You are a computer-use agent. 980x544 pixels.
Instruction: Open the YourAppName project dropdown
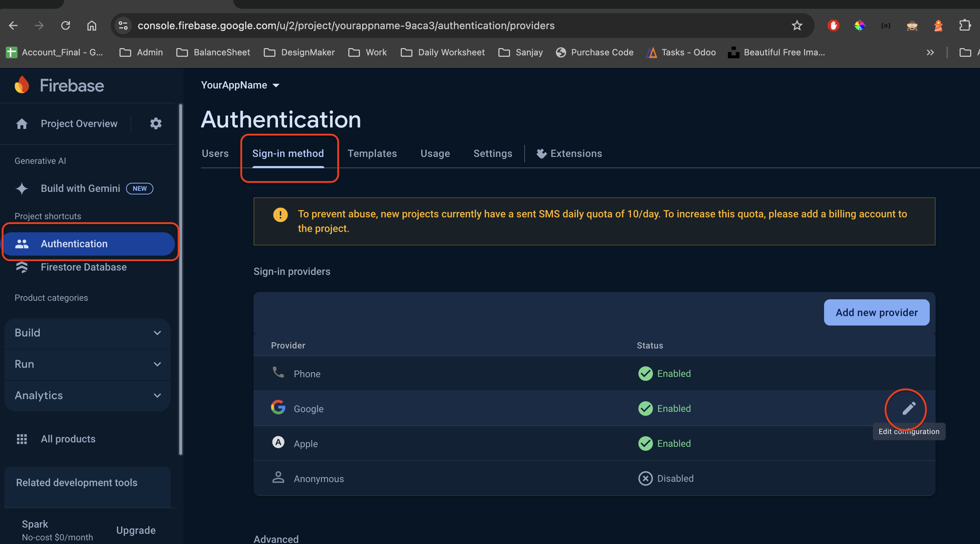click(x=240, y=85)
